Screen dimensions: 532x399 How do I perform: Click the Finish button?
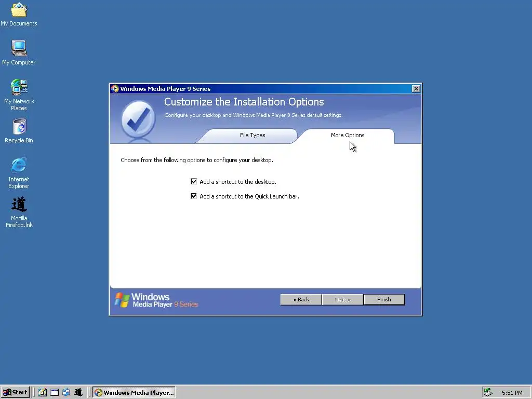(x=384, y=300)
